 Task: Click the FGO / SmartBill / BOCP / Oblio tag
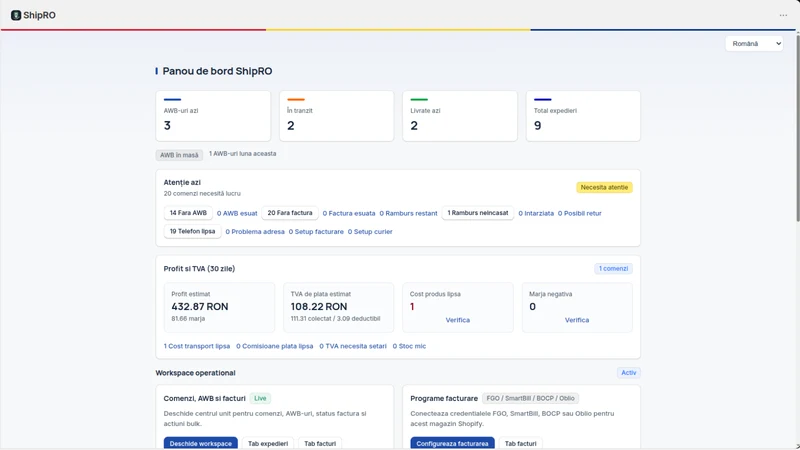click(531, 398)
